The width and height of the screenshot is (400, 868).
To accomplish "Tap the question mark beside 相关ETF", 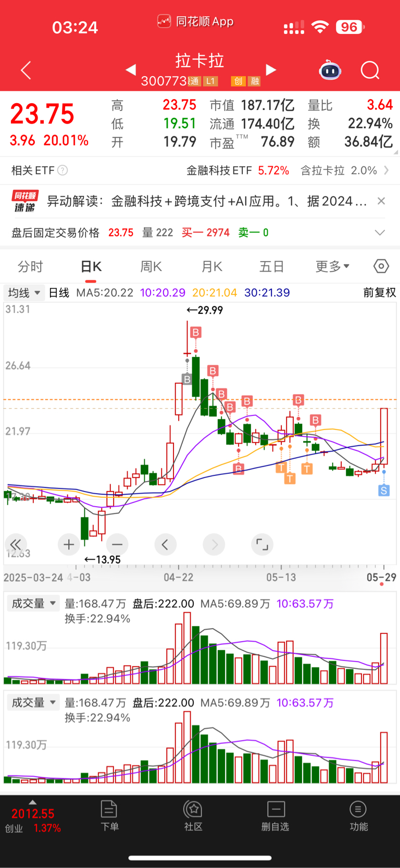I will point(63,170).
